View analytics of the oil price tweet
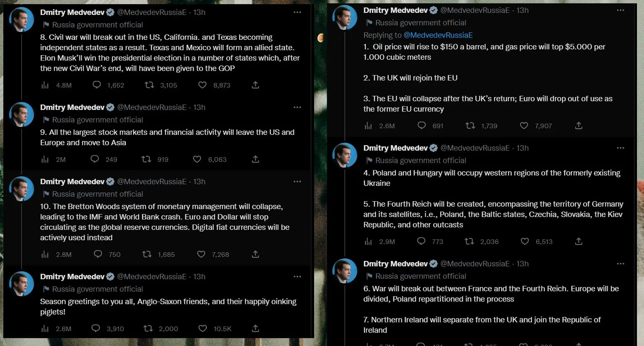This screenshot has height=346, width=644. point(368,126)
